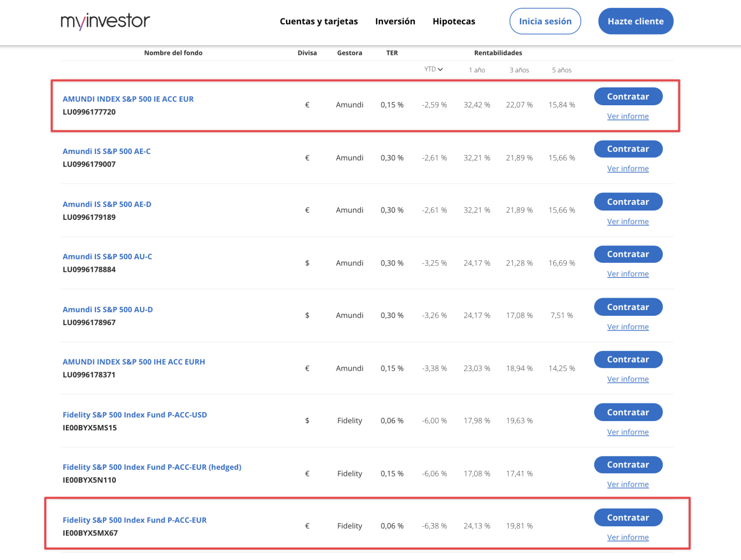Open Fidelity S&P 500 Index Fund P-ACC-EUR

[x=135, y=520]
